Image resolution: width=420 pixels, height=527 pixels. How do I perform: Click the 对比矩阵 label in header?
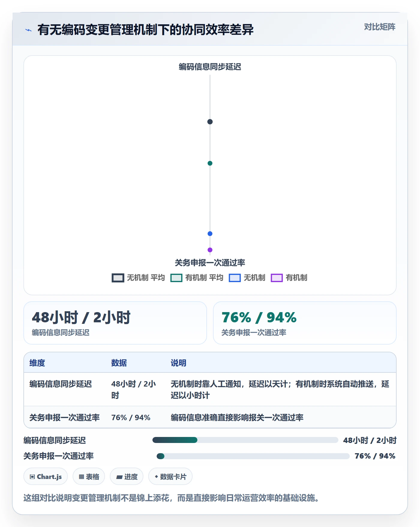tap(379, 27)
